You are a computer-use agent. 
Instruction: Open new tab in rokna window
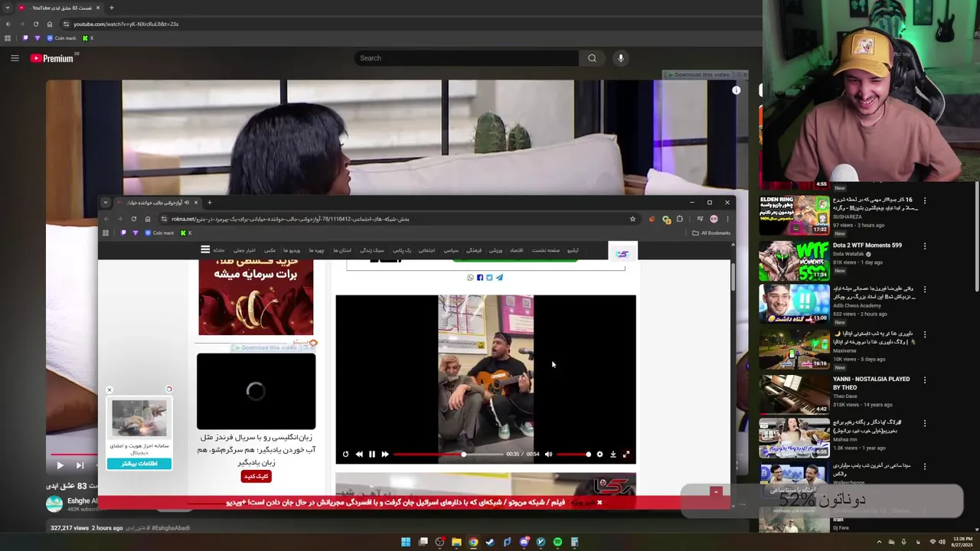[209, 203]
